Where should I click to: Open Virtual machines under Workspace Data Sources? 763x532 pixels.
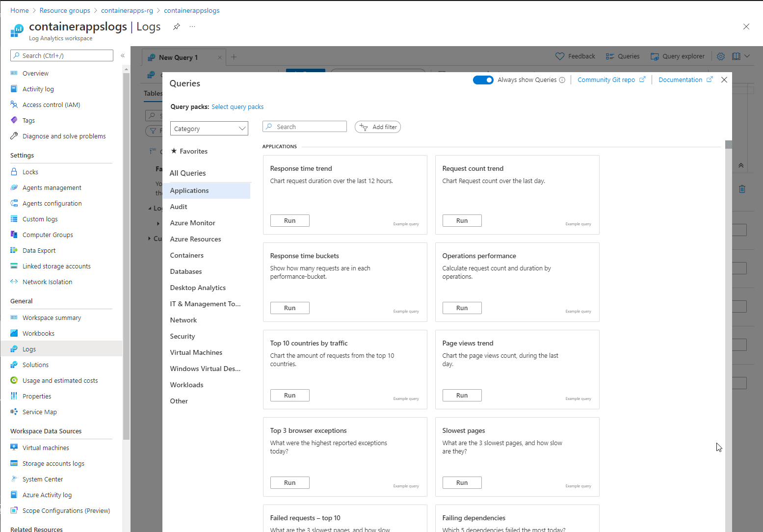tap(45, 448)
